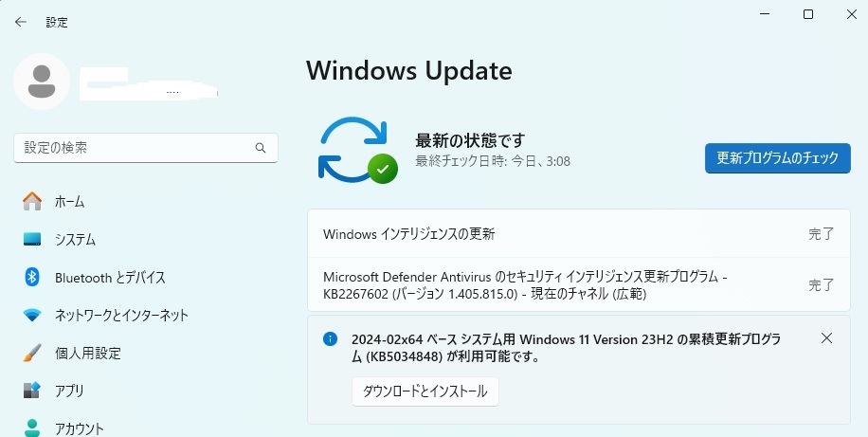The width and height of the screenshot is (868, 437).
Task: Click the personalization paintbrush icon
Action: (32, 353)
